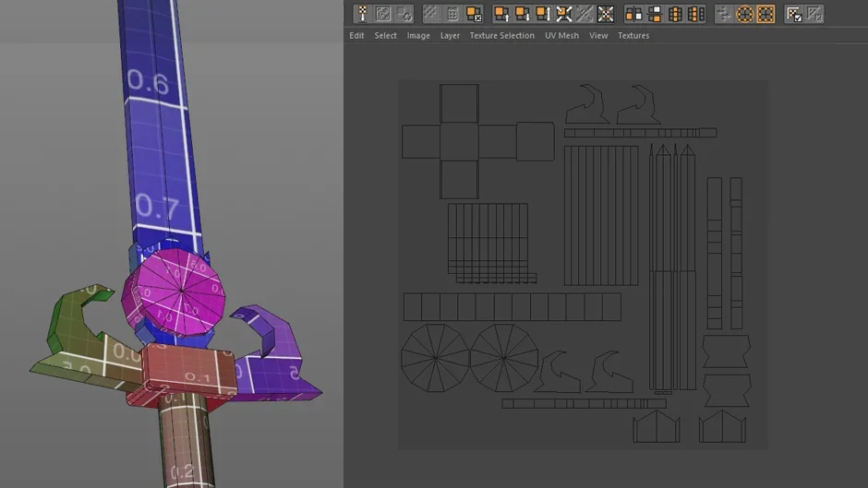Click the orange squares up-down arrow icon
Image resolution: width=868 pixels, height=488 pixels.
pyautogui.click(x=543, y=14)
